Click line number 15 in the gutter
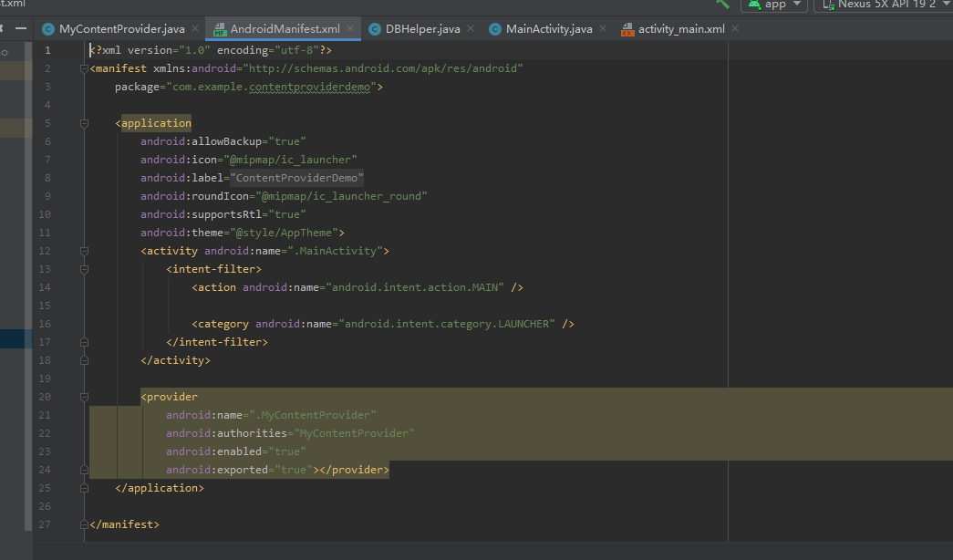 coord(45,306)
